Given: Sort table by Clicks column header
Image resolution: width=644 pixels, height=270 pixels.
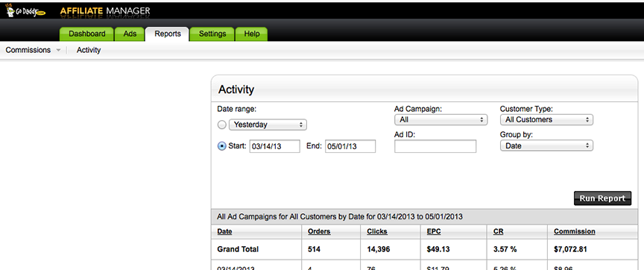Looking at the screenshot, I should tap(377, 231).
